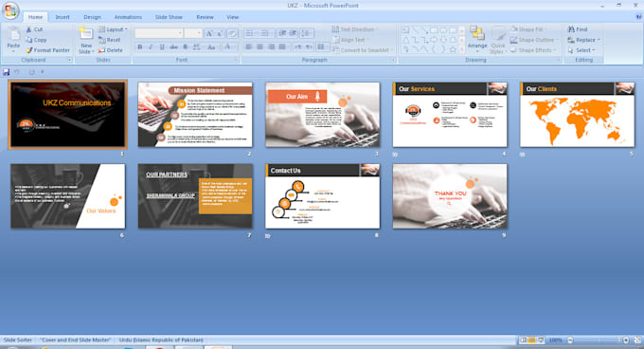Open the Quick Styles gallery

point(498,40)
